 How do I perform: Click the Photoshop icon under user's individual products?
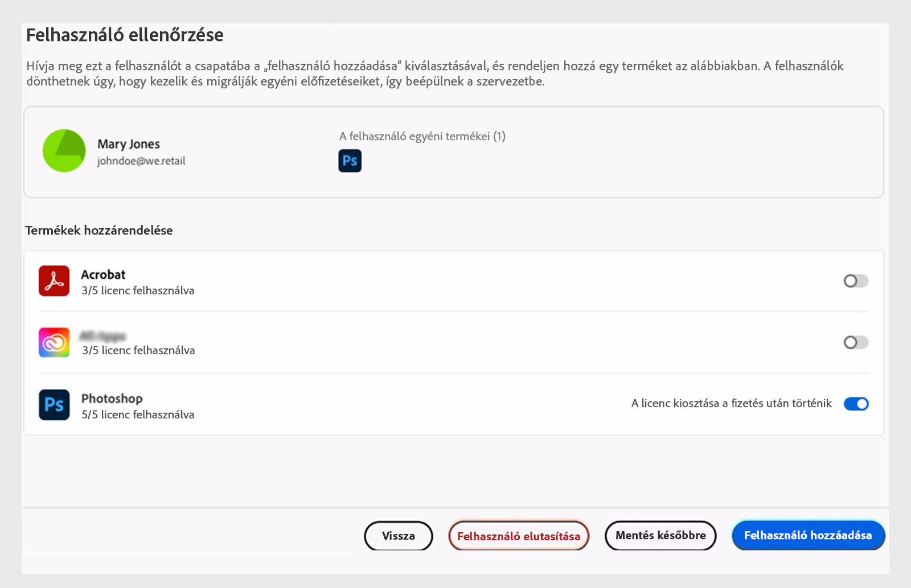pyautogui.click(x=350, y=161)
